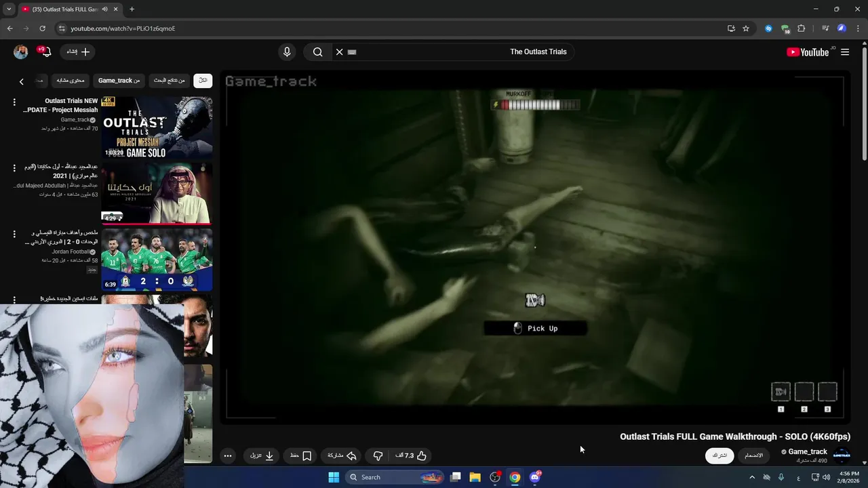Click the create video plus button
The height and width of the screenshot is (488, 868).
click(x=79, y=52)
